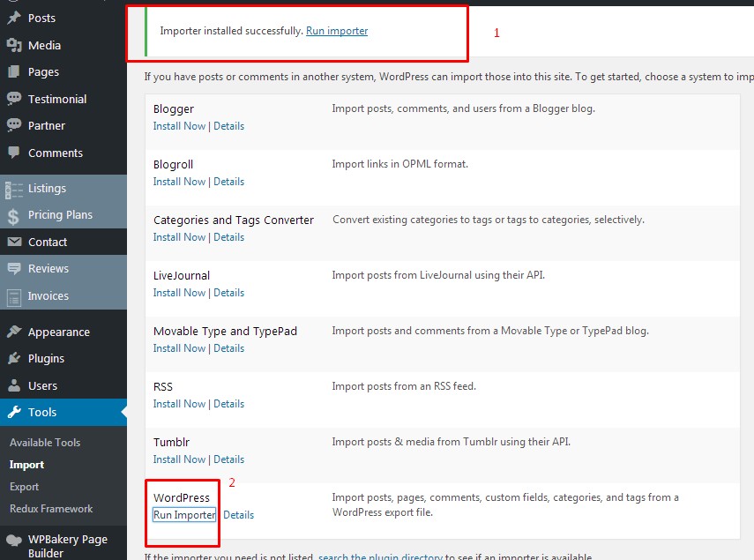Install the RSS importer now
Image resolution: width=754 pixels, height=560 pixels.
[x=179, y=404]
